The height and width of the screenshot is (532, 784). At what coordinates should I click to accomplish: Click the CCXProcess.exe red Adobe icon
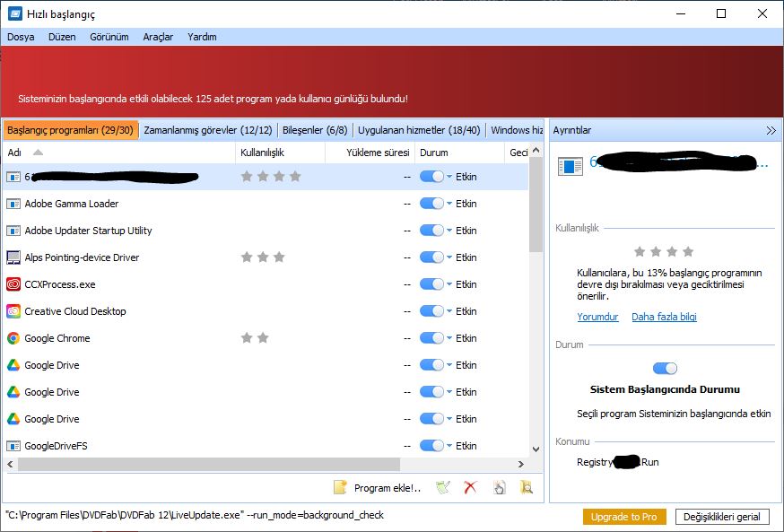pyautogui.click(x=13, y=284)
